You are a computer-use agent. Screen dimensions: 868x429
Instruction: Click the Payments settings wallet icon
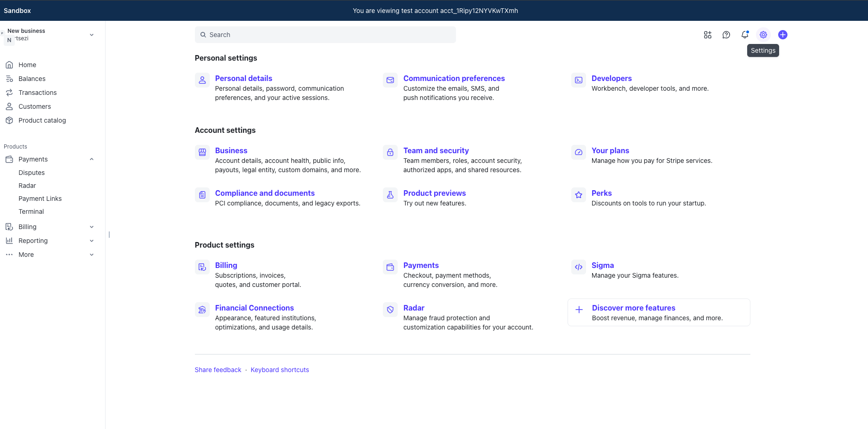pos(390,267)
